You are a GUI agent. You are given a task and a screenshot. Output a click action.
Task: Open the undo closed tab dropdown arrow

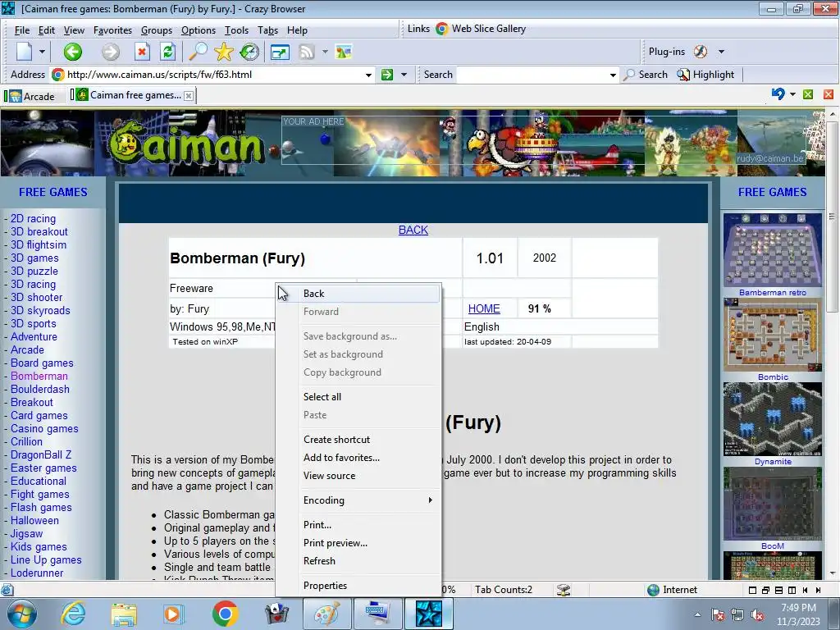[793, 95]
